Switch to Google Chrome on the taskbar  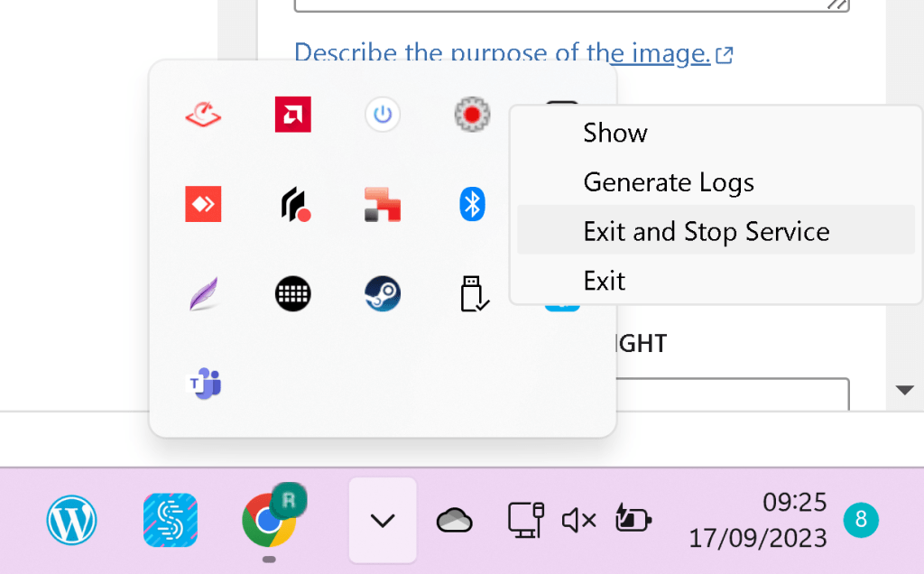(x=269, y=521)
